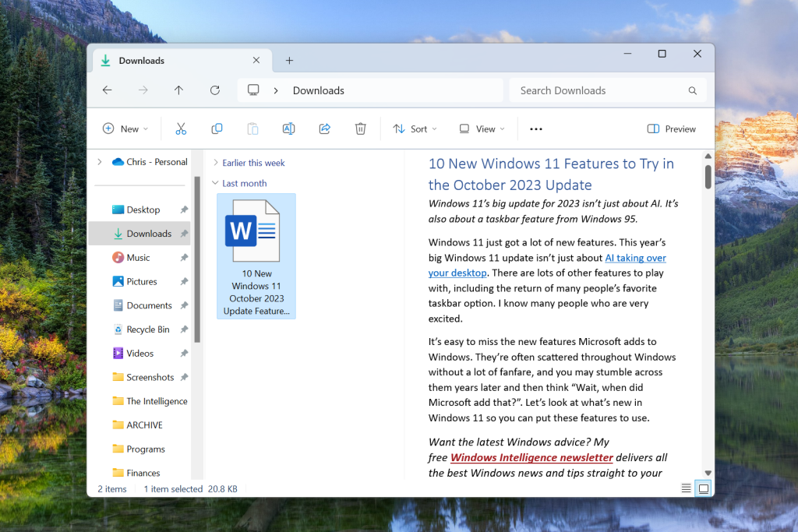This screenshot has width=798, height=532.
Task: Click the Rename icon in toolbar
Action: point(288,129)
